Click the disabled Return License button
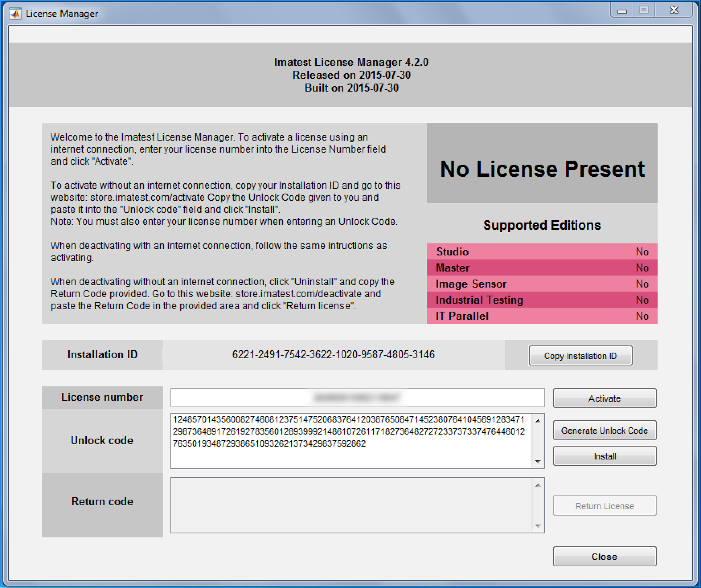701x588 pixels. (605, 506)
